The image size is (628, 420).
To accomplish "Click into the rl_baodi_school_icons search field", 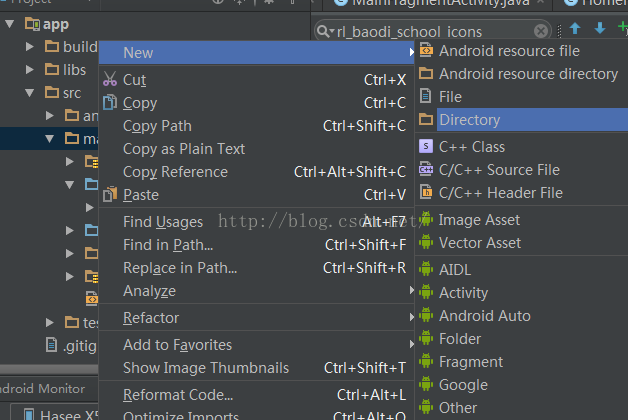I will point(430,31).
